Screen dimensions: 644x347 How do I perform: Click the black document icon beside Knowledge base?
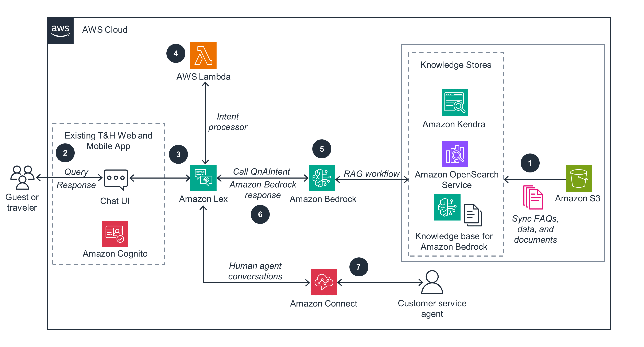(x=473, y=215)
